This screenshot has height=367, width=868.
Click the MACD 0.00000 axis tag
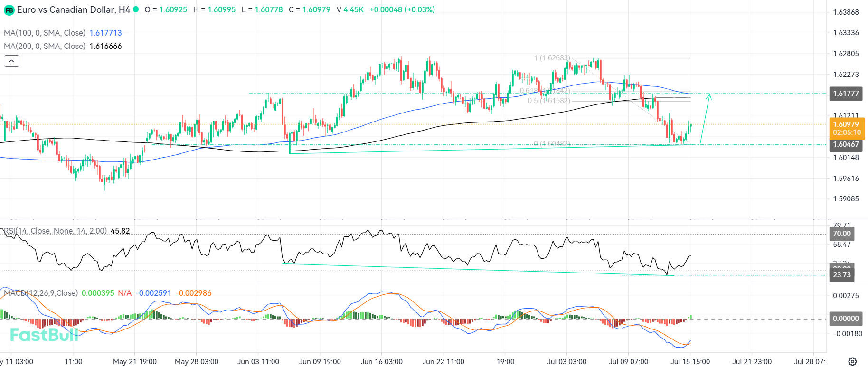click(846, 319)
